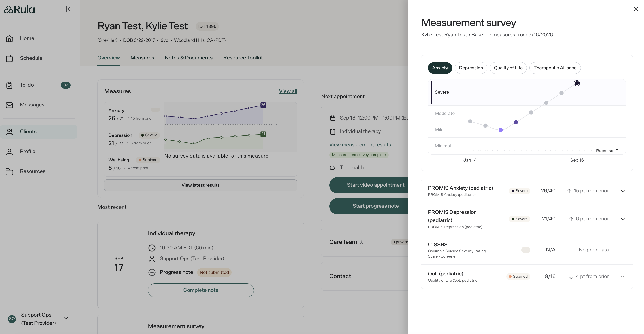The image size is (644, 334).
Task: Click the Messages envelope icon
Action: tap(9, 105)
